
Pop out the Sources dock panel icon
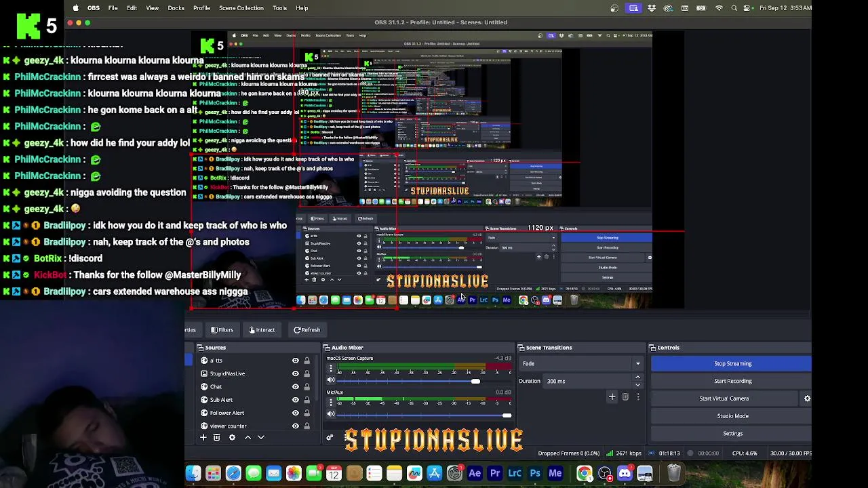point(200,348)
